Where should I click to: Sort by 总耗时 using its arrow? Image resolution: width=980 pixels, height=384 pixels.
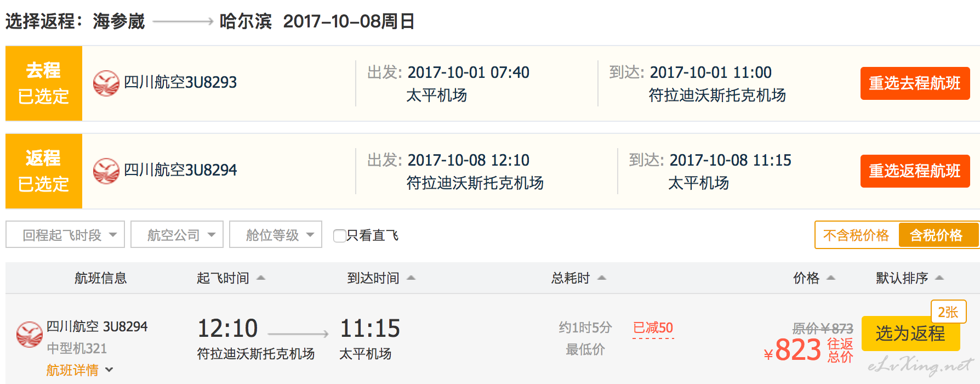(x=602, y=278)
